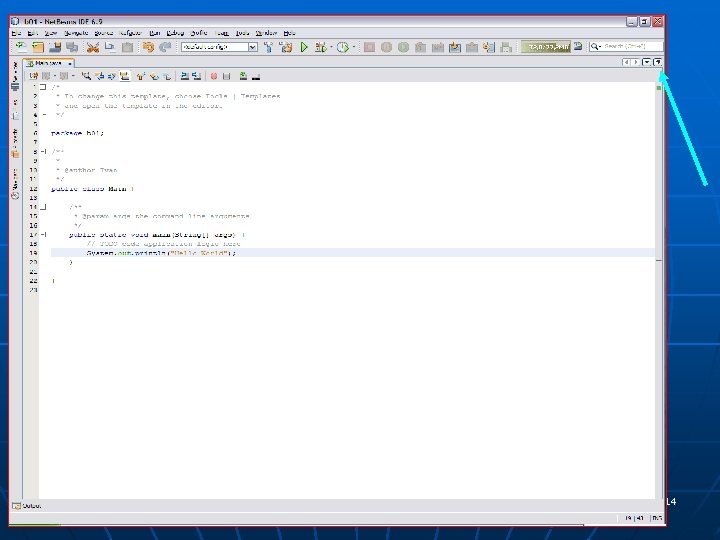Click the Last Edit editor toolbar icon

coord(34,76)
